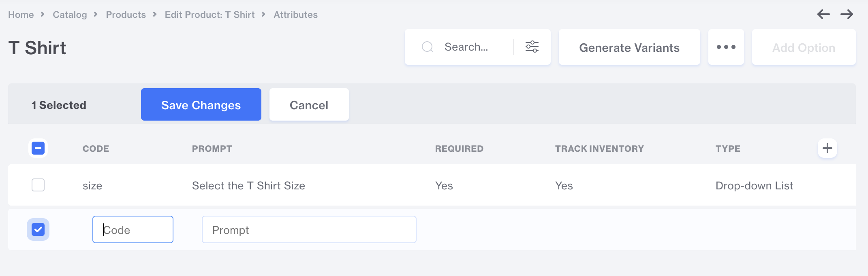Open the three-dots more actions menu
Image resolution: width=868 pixels, height=276 pixels.
point(726,47)
